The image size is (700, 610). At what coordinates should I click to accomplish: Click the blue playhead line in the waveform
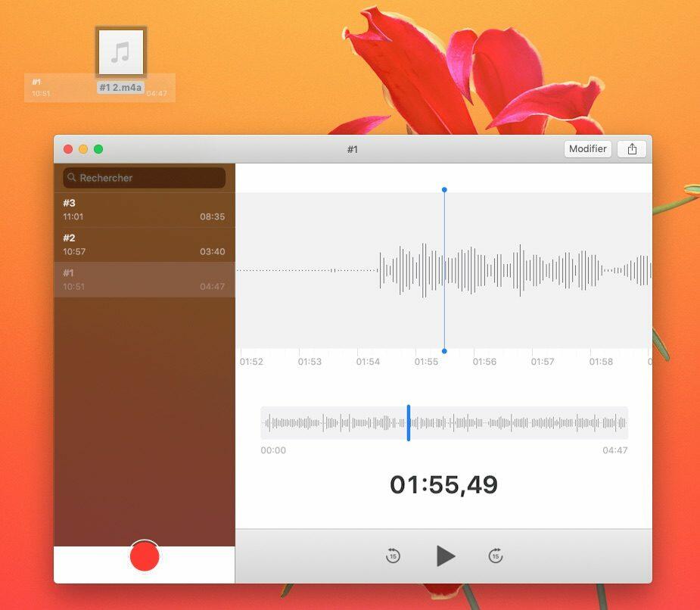(444, 270)
